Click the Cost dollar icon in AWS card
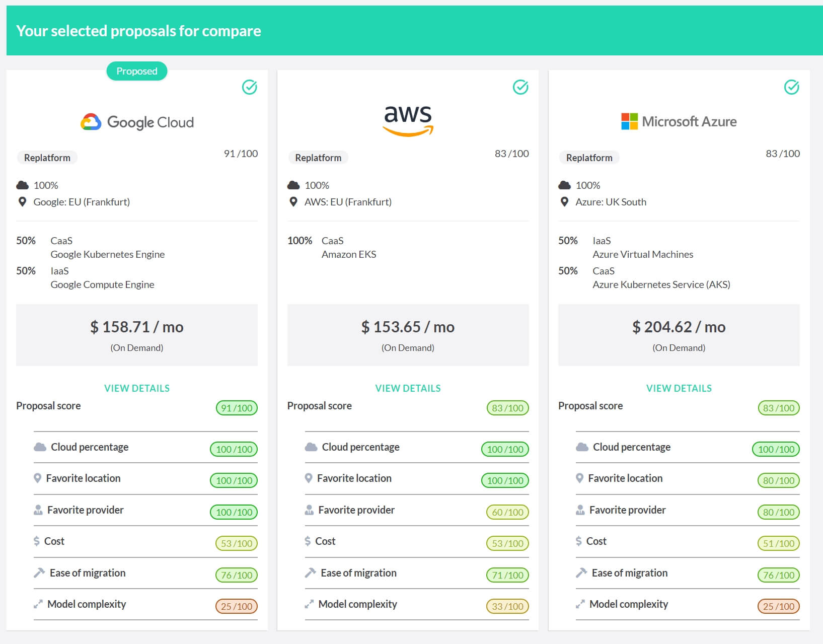 pyautogui.click(x=308, y=541)
